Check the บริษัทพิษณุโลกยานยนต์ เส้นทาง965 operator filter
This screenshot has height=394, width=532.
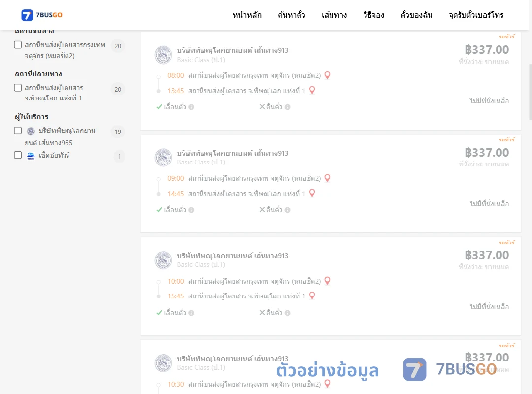coord(18,131)
